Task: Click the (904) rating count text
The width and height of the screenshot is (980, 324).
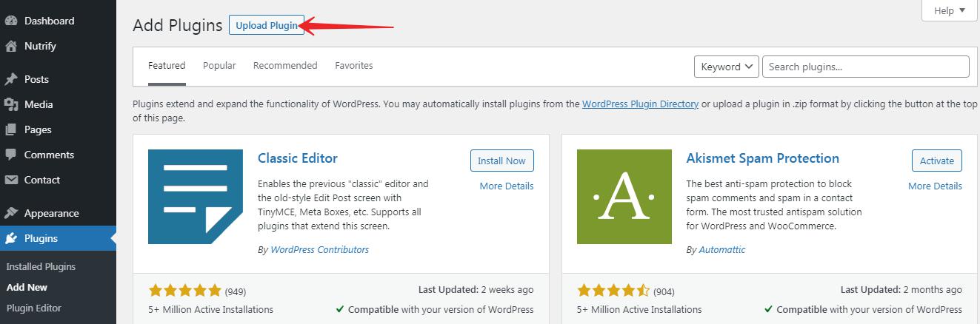Action: click(x=664, y=291)
